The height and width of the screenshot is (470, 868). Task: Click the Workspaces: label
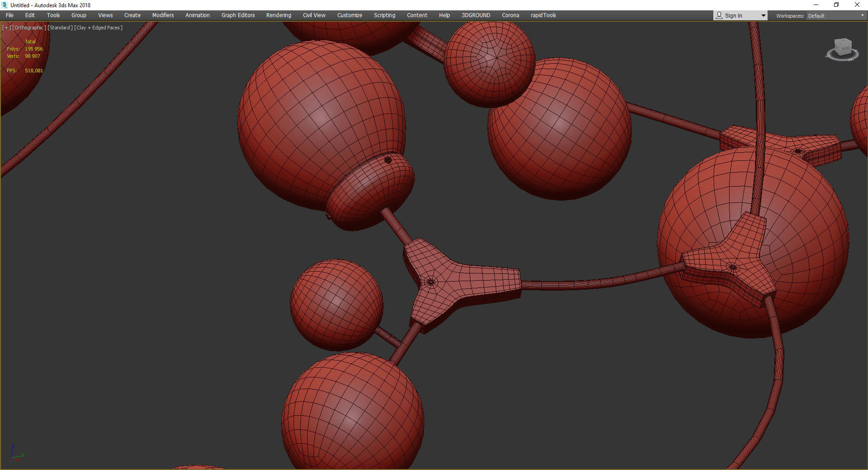coord(790,16)
